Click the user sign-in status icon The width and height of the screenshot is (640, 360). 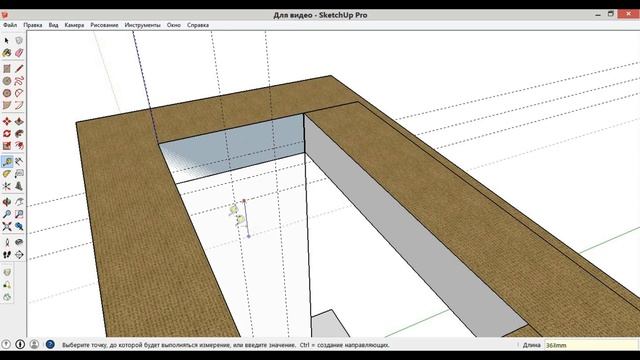coord(34,344)
